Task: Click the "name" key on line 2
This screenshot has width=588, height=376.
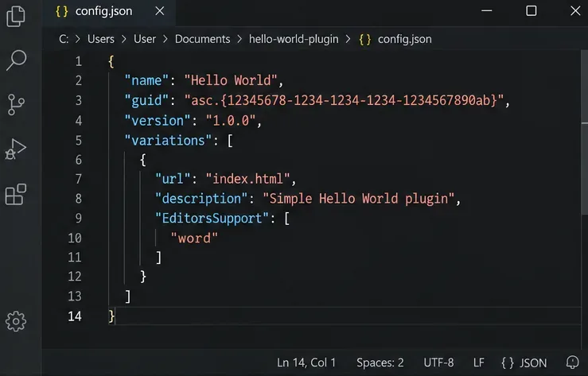Action: pos(146,80)
